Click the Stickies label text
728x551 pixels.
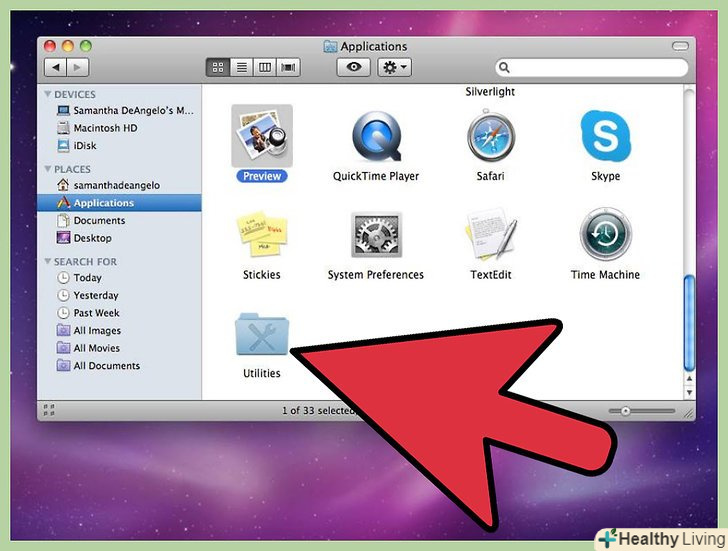262,275
